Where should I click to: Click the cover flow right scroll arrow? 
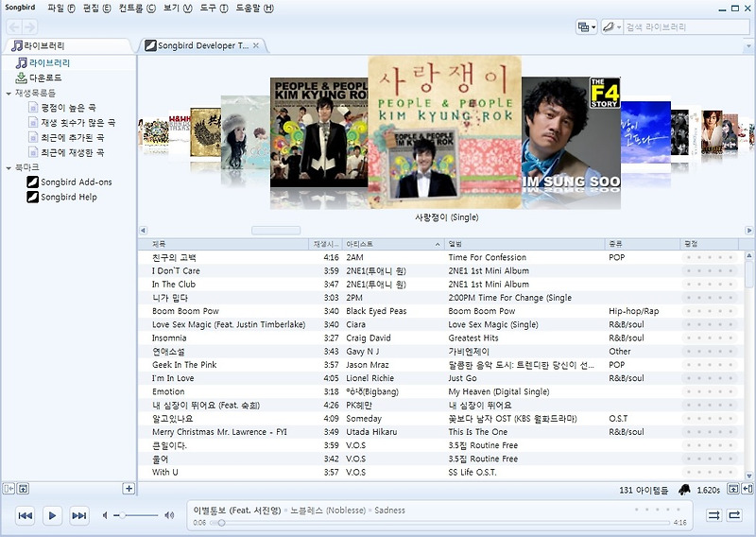click(x=749, y=231)
